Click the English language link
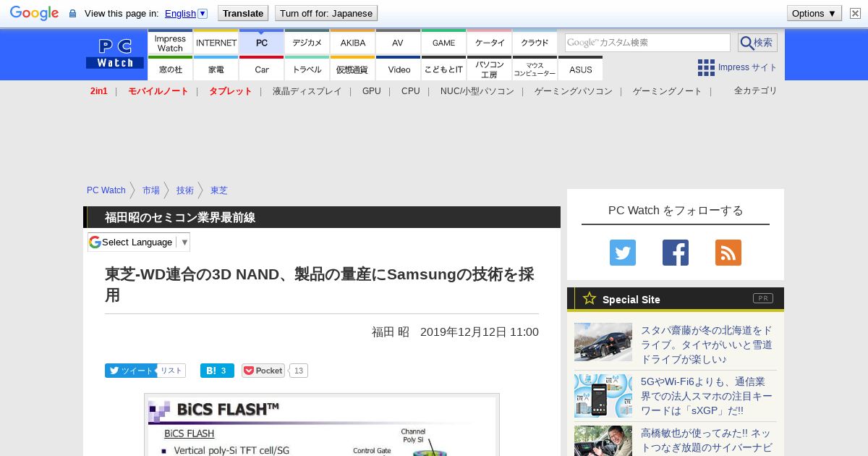868x456 pixels. click(180, 13)
